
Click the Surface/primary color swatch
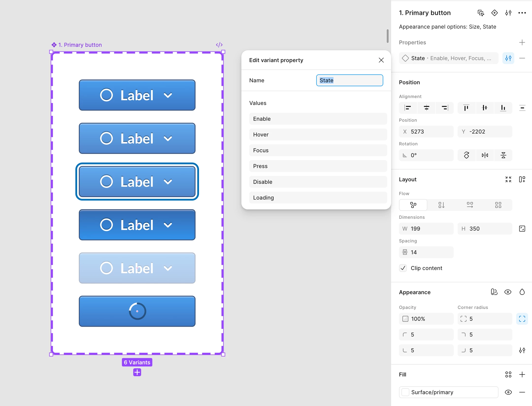coord(405,392)
